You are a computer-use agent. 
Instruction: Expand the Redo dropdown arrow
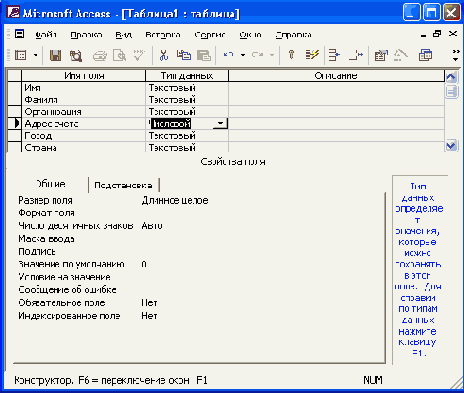click(272, 55)
